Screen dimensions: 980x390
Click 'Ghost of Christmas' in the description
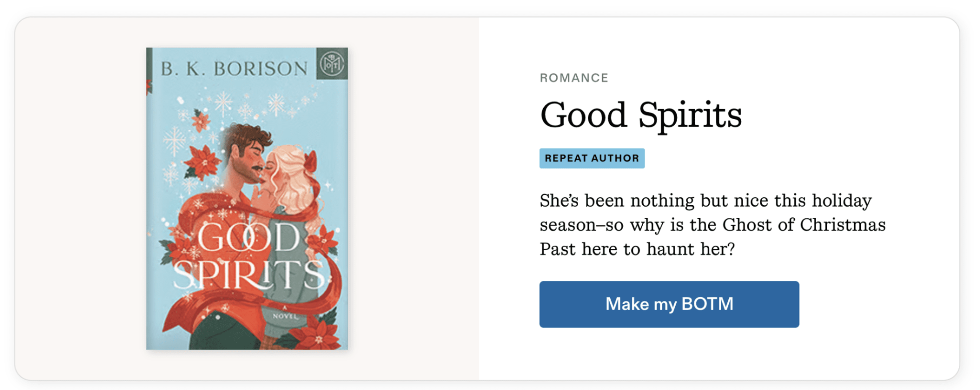coord(804,225)
